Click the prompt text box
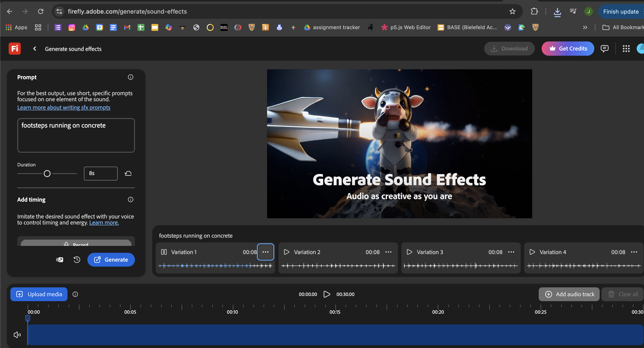 [x=76, y=135]
